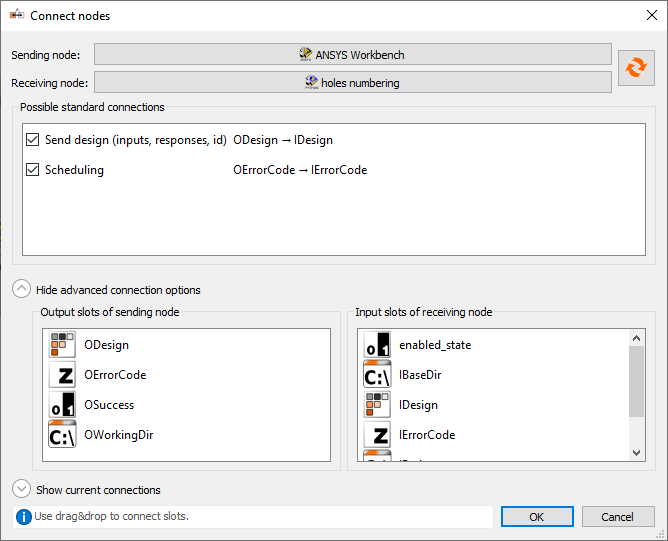Screen dimensions: 668x541
Task: Select the OWorkingDir output slot label
Action: (x=118, y=435)
